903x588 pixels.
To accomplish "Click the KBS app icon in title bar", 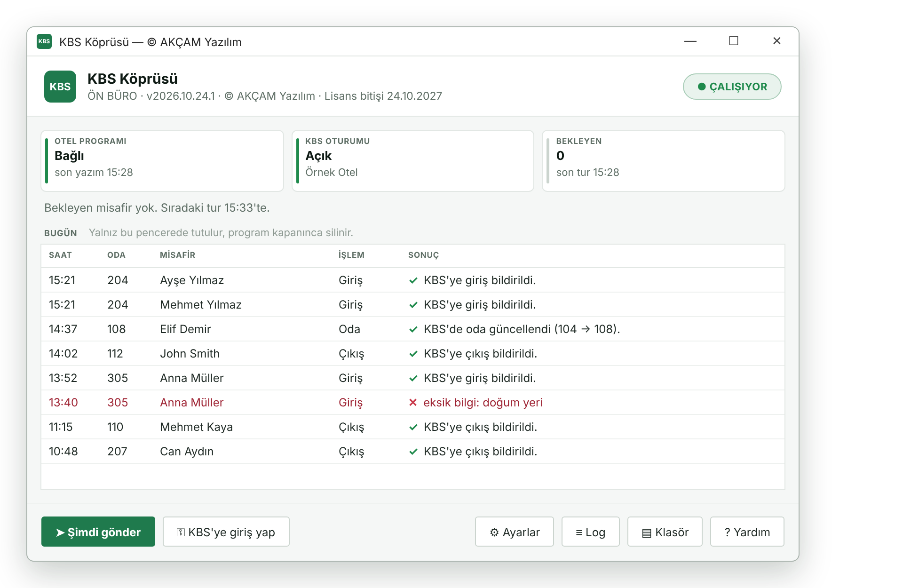I will [x=44, y=41].
